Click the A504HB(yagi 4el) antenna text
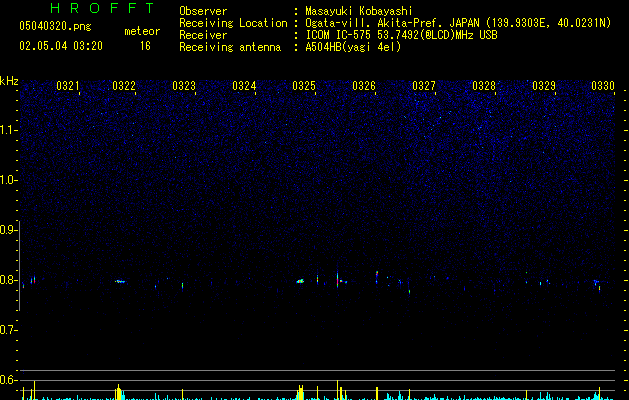The image size is (629, 400). pyautogui.click(x=353, y=47)
